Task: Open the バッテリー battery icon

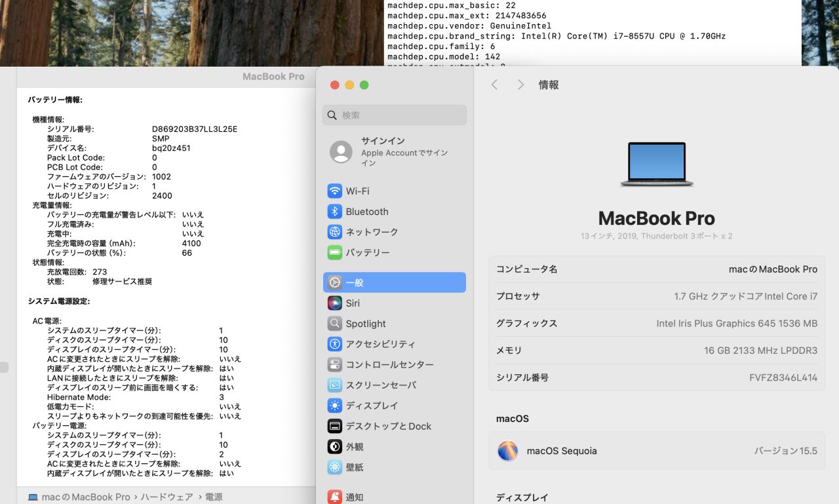Action: point(335,252)
